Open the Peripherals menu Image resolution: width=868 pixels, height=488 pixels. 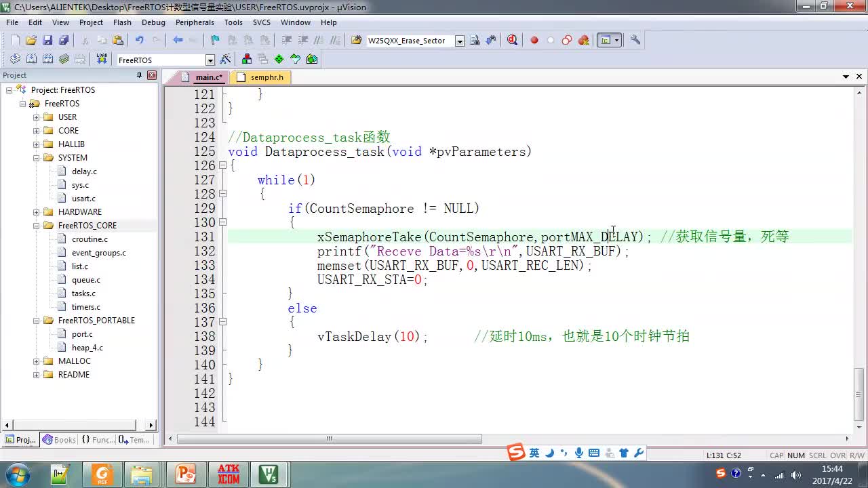195,22
